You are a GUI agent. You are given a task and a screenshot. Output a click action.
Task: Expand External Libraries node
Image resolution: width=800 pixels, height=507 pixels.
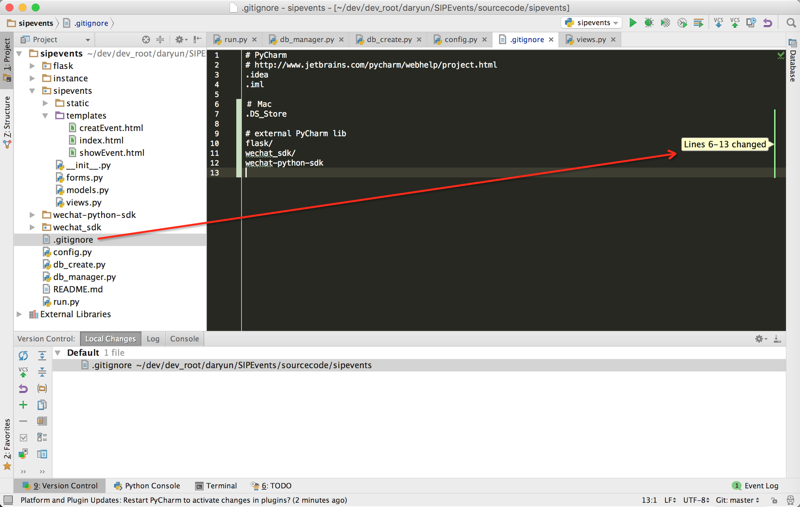(x=19, y=314)
